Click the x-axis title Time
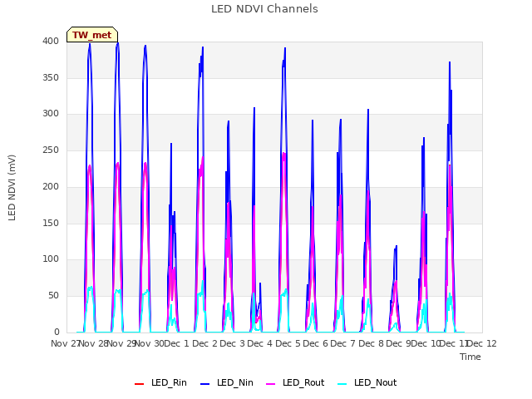 point(470,357)
